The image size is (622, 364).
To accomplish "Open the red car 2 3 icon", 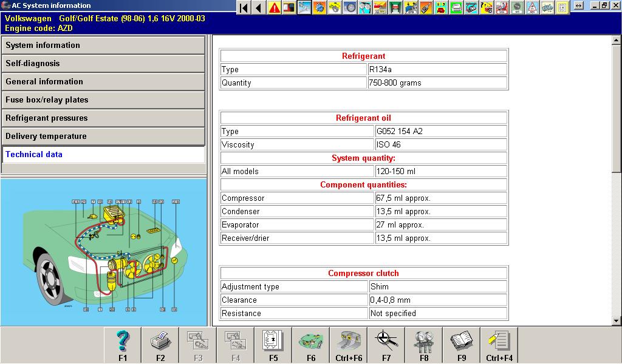I will [441, 7].
